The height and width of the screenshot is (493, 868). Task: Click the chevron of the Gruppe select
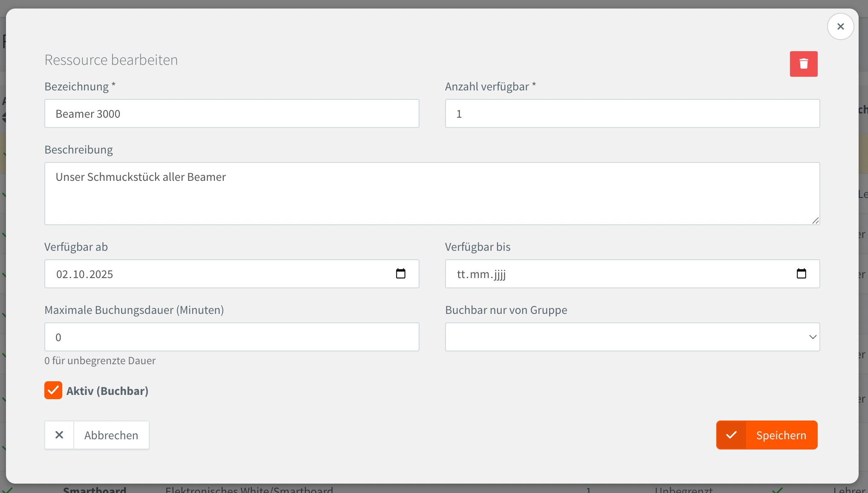pos(813,337)
